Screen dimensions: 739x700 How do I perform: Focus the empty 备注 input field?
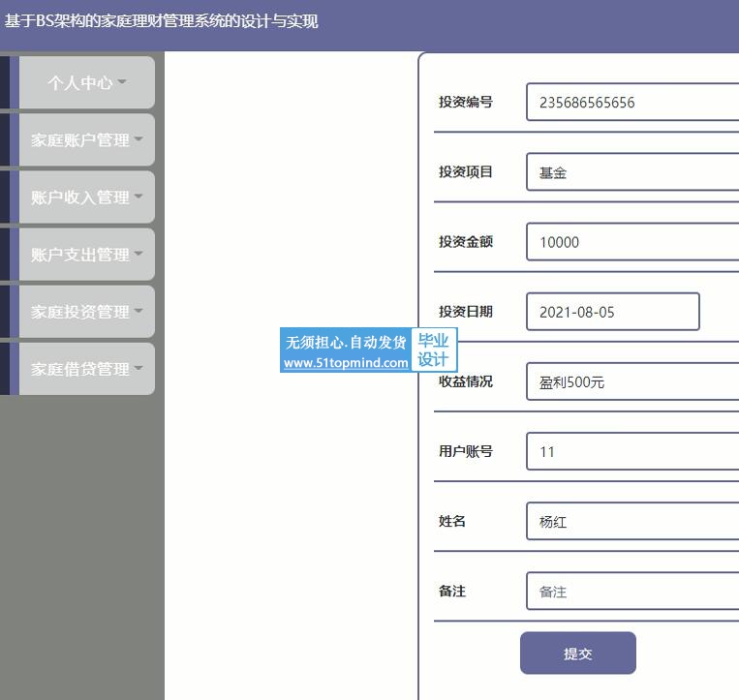pos(632,592)
